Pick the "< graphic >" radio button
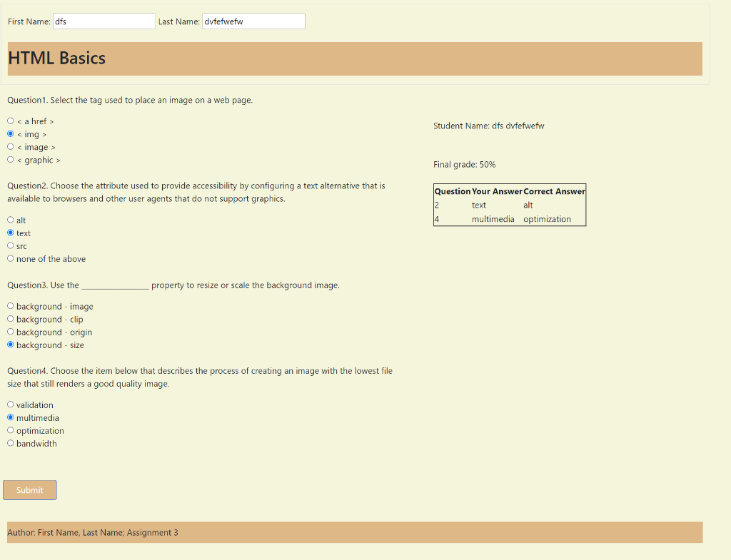Screen dimensions: 731x560 pyautogui.click(x=10, y=160)
